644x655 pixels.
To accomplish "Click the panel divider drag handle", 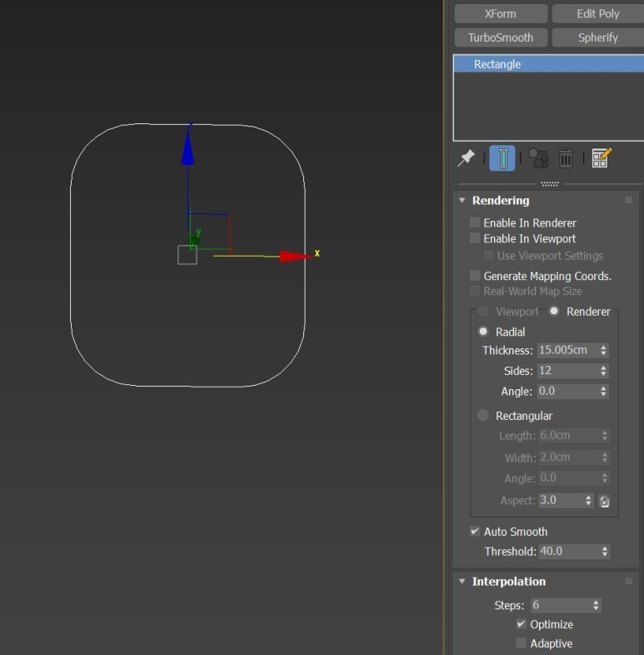I will click(550, 183).
